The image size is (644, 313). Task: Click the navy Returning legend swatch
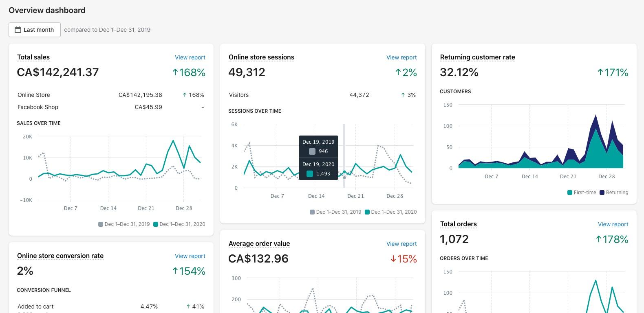click(x=602, y=193)
